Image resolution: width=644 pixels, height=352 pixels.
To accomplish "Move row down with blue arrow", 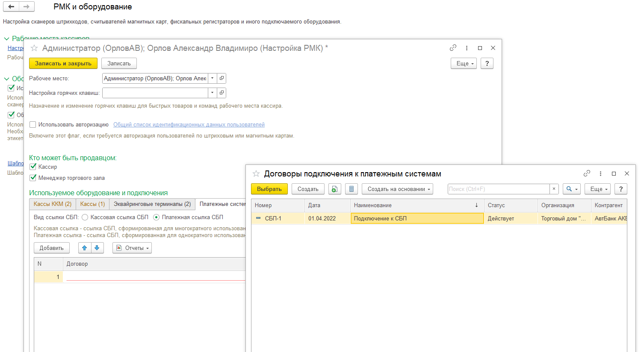I will 97,248.
